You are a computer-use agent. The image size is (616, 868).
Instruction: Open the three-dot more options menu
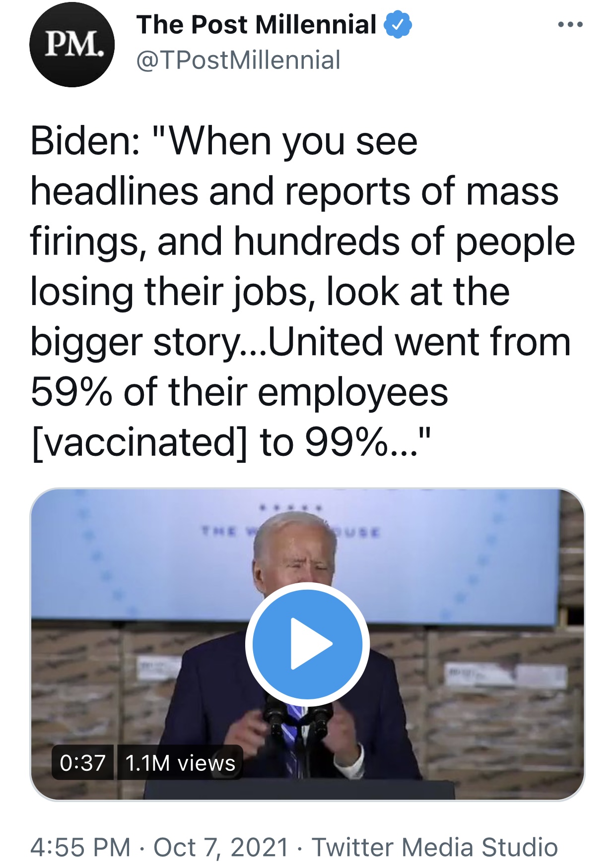tap(570, 24)
